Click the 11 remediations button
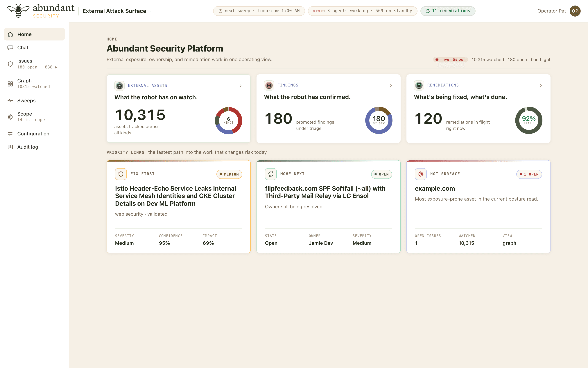The height and width of the screenshot is (368, 588). tap(448, 11)
